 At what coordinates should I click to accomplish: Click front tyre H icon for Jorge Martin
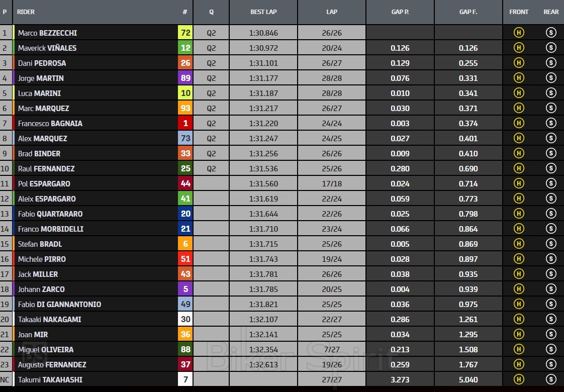coord(518,78)
